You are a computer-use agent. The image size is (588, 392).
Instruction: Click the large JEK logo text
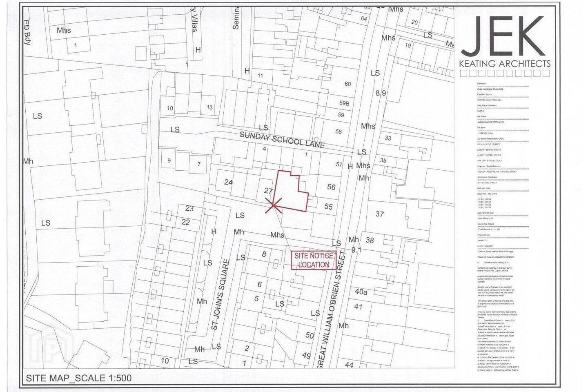pos(504,37)
